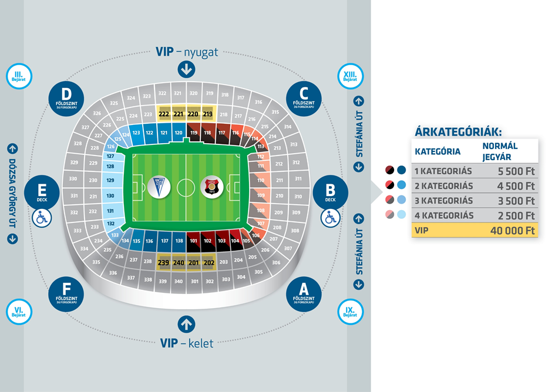Select gate D Földszint circle
Image resolution: width=555 pixels, height=392 pixels.
pyautogui.click(x=66, y=99)
